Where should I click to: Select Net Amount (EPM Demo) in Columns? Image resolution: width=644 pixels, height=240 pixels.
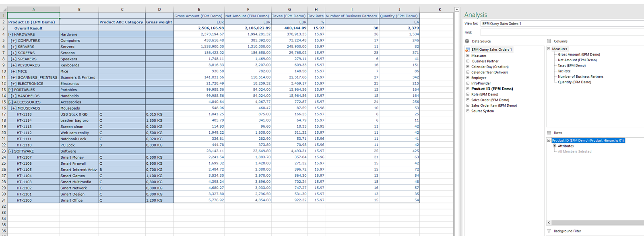pyautogui.click(x=577, y=60)
